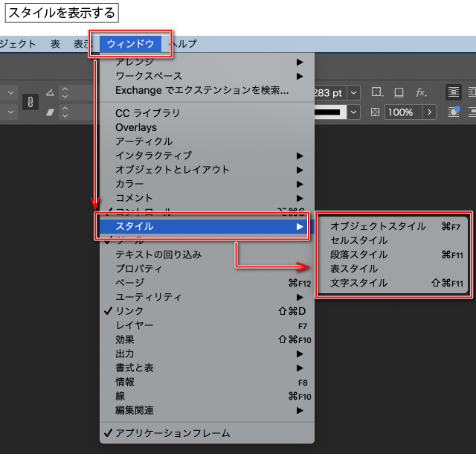Expand the ユーティリティ submenu
The image size is (476, 454).
pyautogui.click(x=207, y=297)
